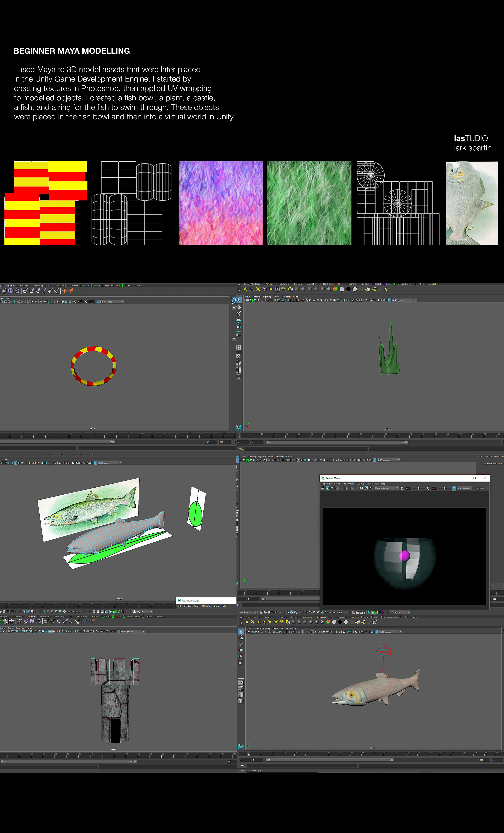Toggle wireframe shading in plant viewport toolbar

click(x=303, y=300)
